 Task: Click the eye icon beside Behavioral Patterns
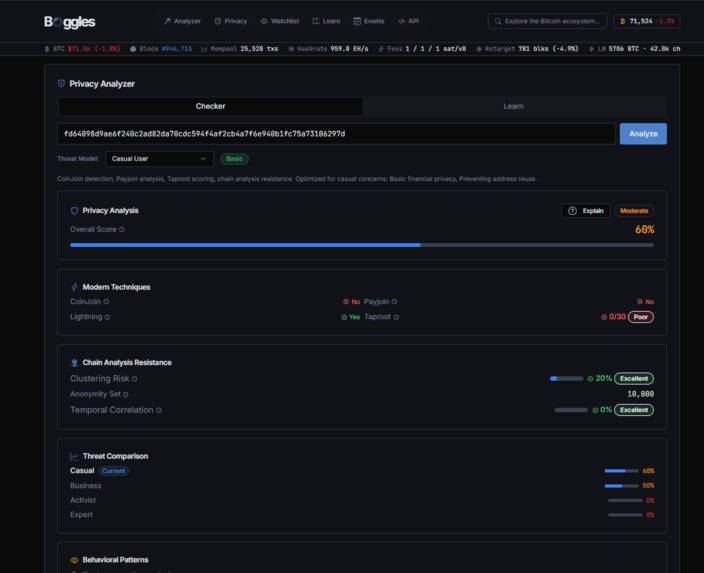tap(75, 560)
